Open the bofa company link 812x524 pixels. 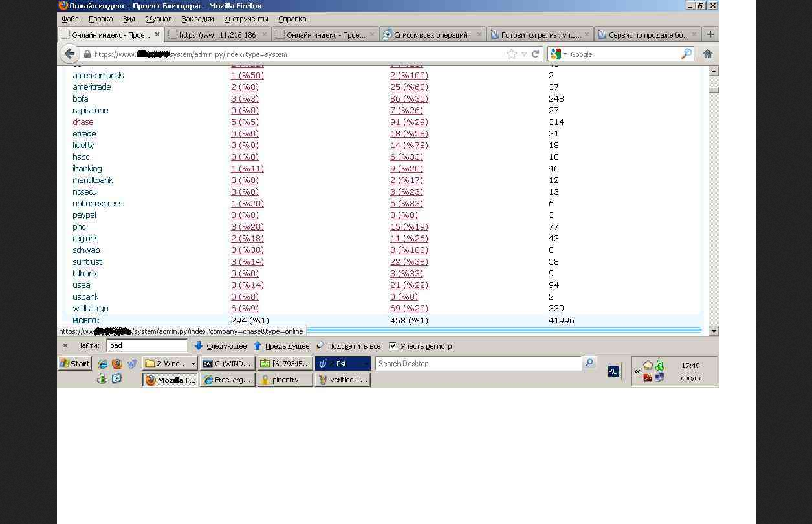point(80,99)
